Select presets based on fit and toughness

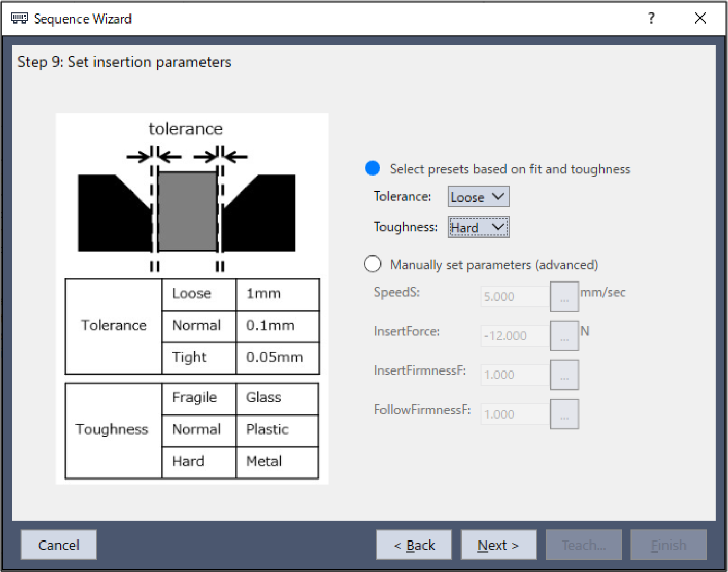click(x=372, y=169)
